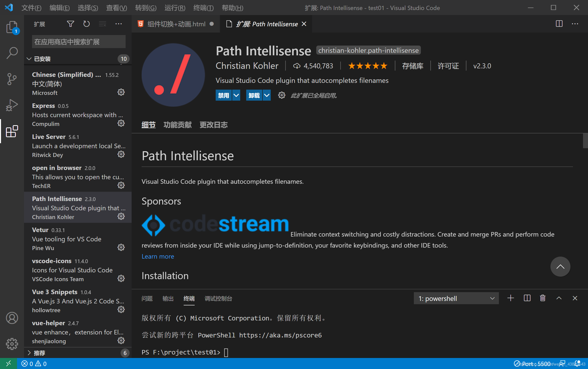This screenshot has width=588, height=369.
Task: Kill the terminal with trash icon
Action: pos(543,298)
